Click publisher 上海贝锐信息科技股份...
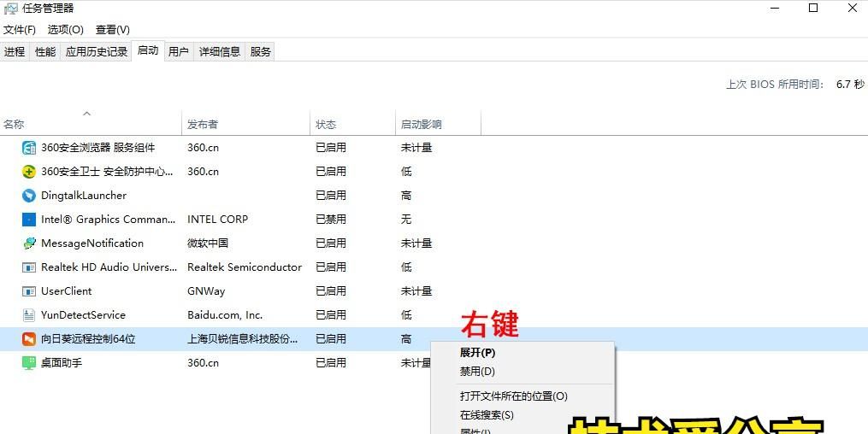 [x=243, y=339]
